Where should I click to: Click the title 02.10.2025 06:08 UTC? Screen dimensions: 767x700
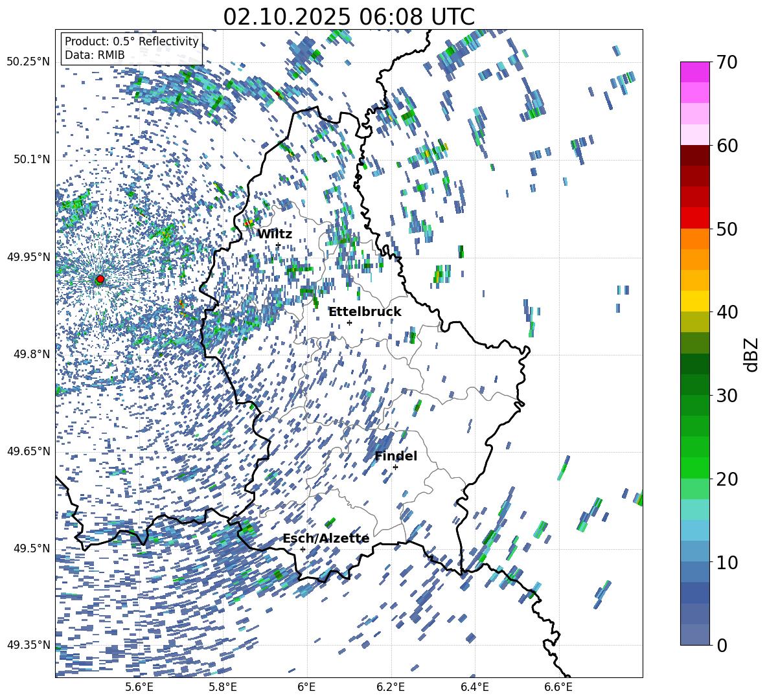349,17
